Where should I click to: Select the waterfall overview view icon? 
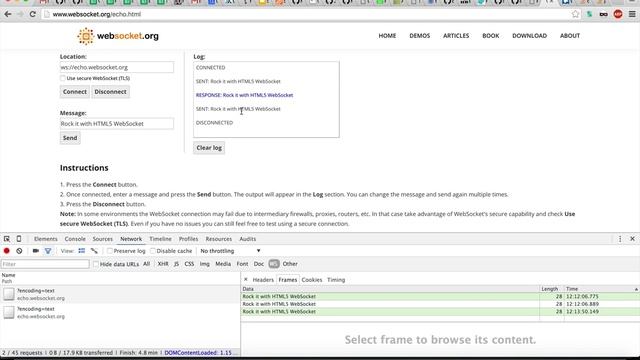click(x=94, y=251)
